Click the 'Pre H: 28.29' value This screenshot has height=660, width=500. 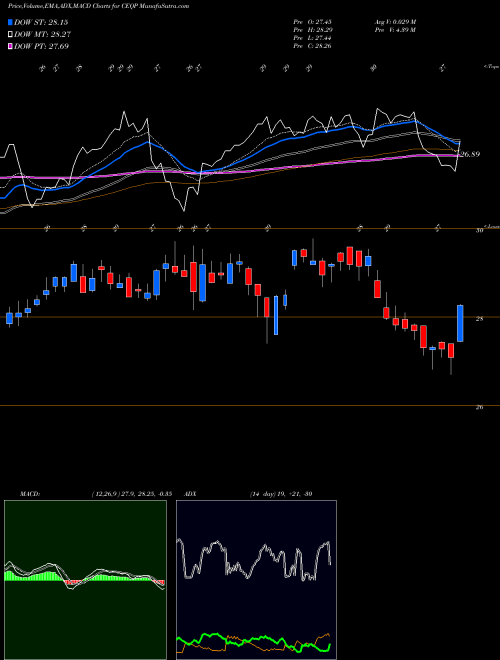click(313, 30)
